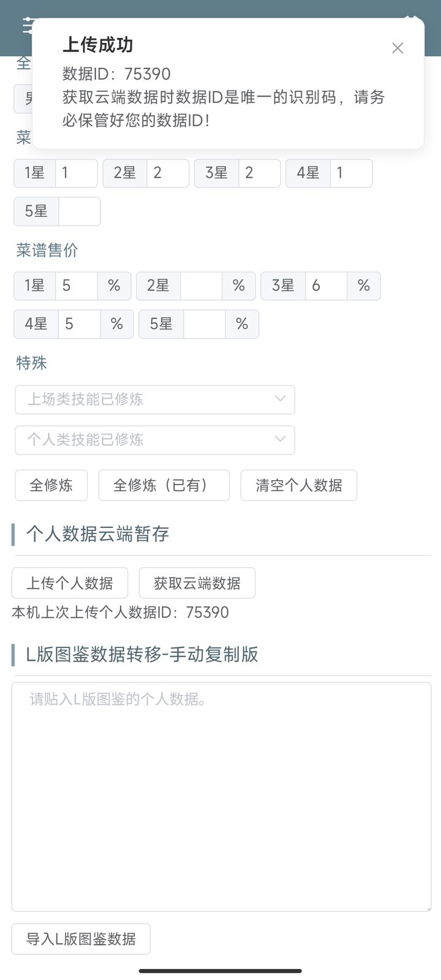Click the empty 5星 field above 菜谱售价

pos(79,211)
